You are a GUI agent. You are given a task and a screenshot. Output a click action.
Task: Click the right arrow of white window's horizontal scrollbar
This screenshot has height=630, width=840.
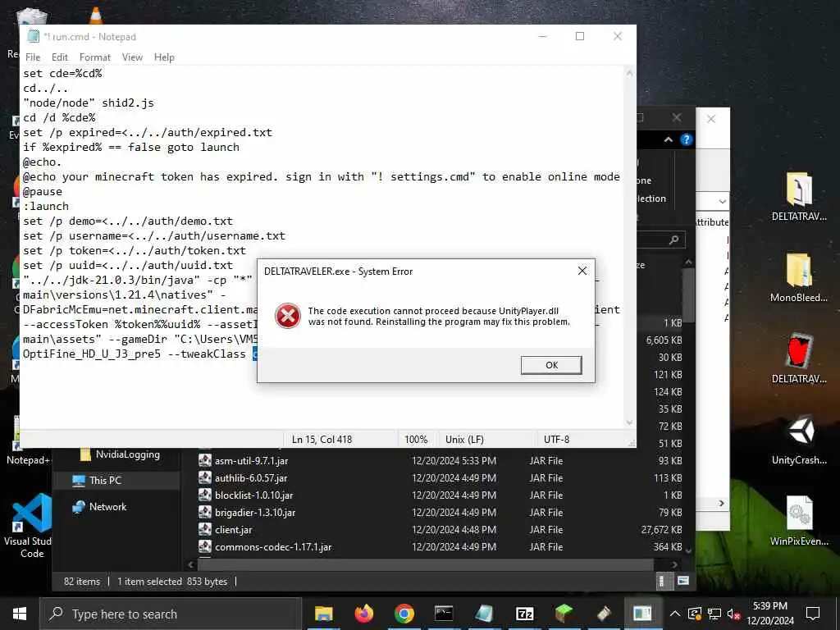coord(722,504)
